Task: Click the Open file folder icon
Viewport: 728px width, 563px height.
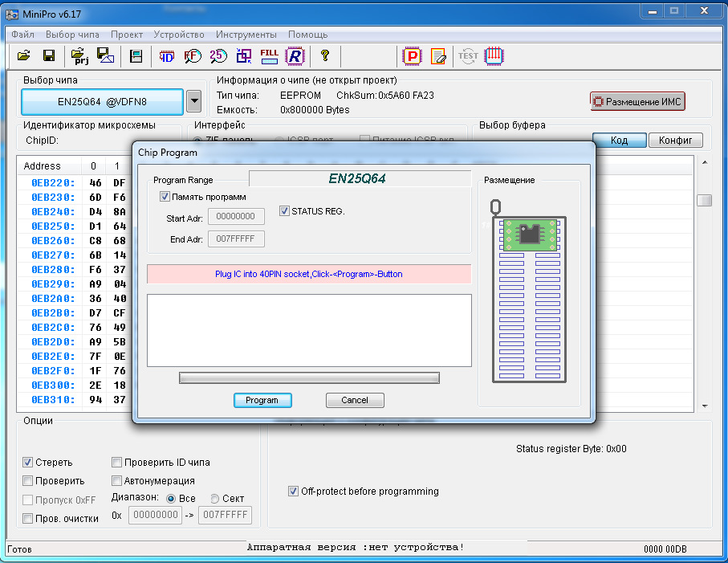Action: (24, 55)
